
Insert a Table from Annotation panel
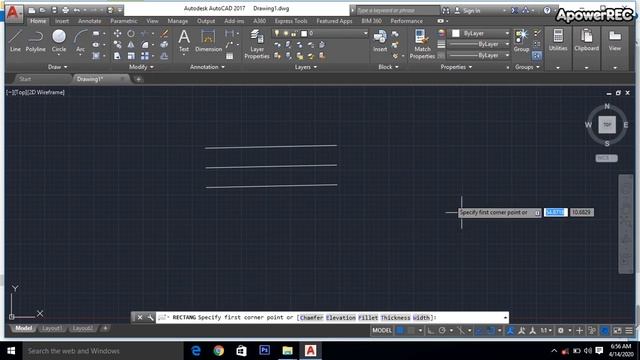coord(230,56)
